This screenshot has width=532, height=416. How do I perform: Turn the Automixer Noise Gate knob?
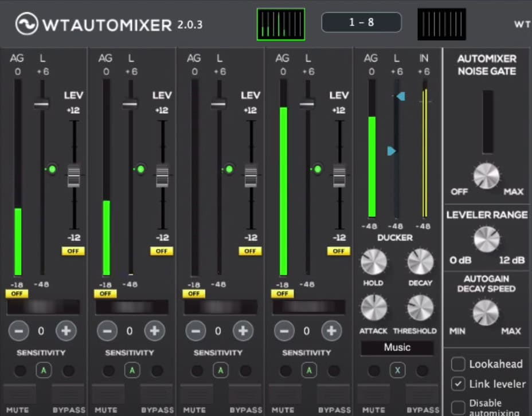pos(487,175)
